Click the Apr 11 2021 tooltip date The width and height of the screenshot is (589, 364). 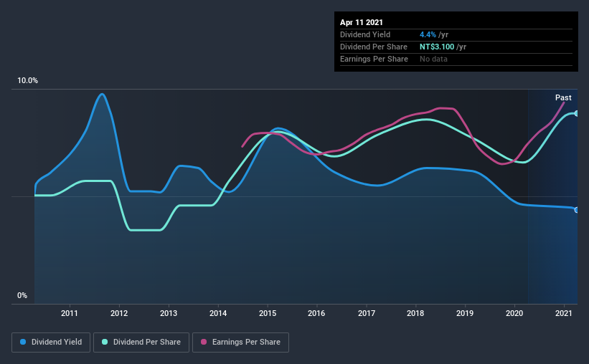click(362, 22)
